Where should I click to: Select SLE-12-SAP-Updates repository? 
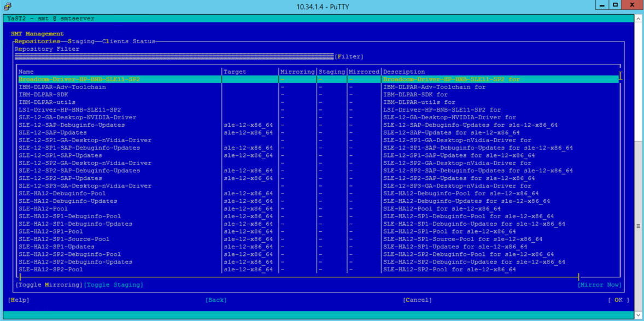pos(52,133)
